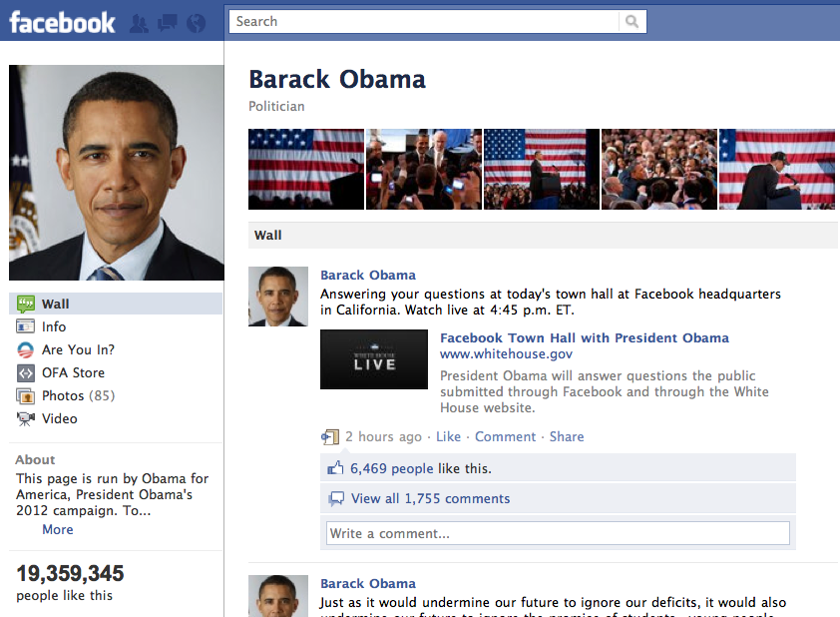Screen dimensions: 840x617
Task: Click the text 'people like this' under the count
Action: coord(64,596)
